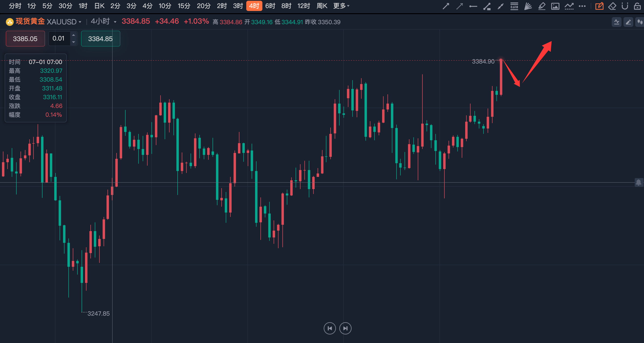Switch to the 日K timeframe tab

coord(99,6)
